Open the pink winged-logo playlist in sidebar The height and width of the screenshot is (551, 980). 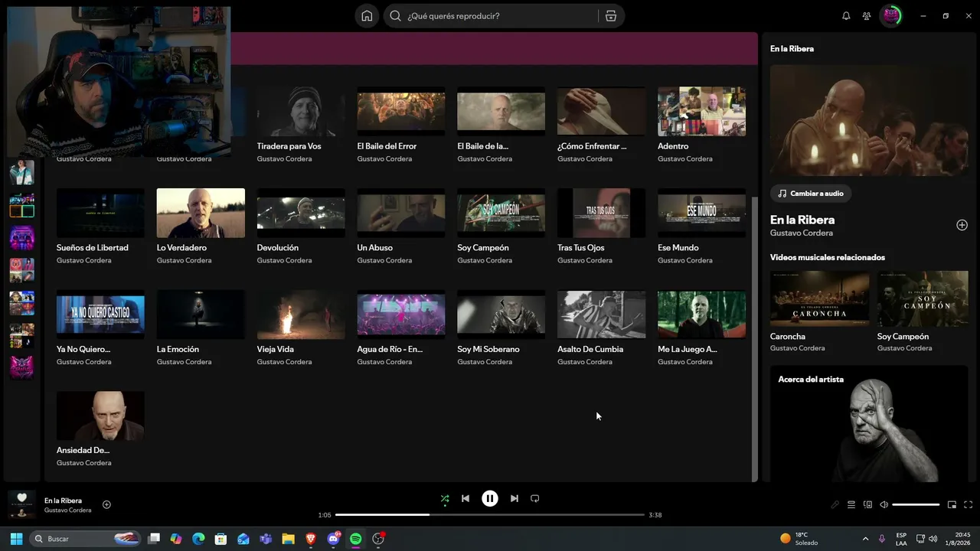[22, 367]
